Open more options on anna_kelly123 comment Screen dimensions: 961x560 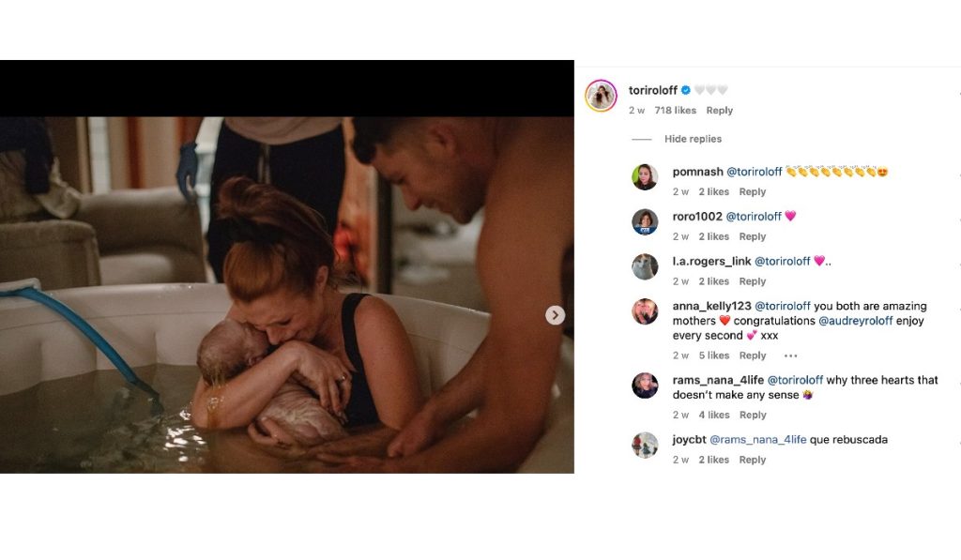(790, 356)
